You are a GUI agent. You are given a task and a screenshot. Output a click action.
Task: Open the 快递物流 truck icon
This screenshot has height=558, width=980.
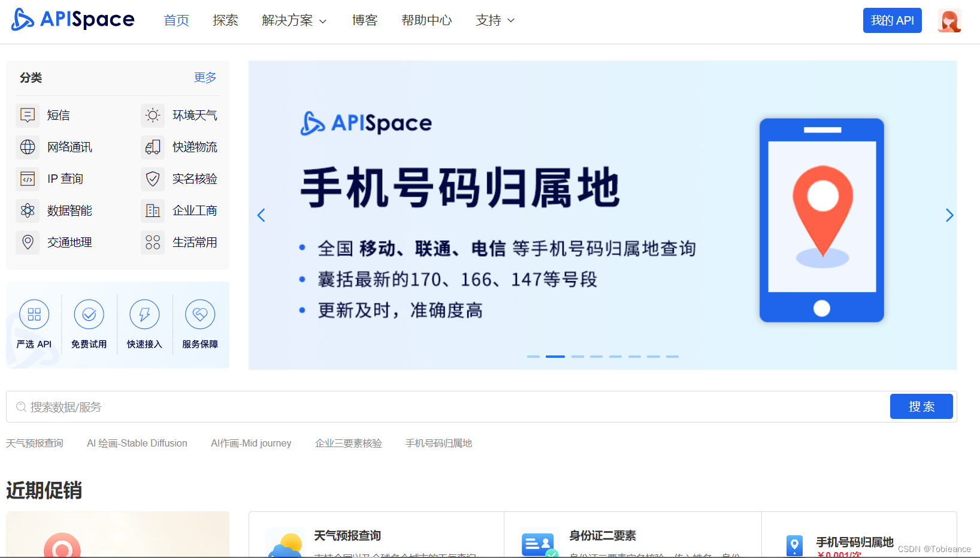[x=153, y=147]
